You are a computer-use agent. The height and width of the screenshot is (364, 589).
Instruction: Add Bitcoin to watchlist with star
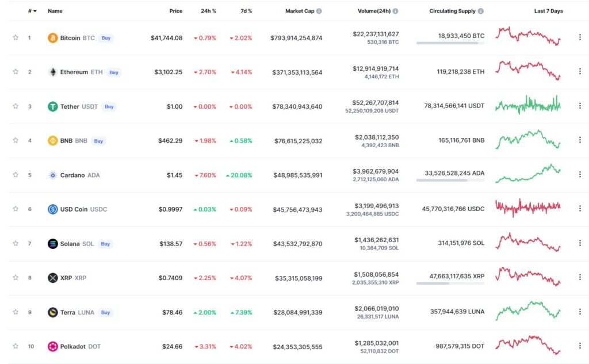16,37
